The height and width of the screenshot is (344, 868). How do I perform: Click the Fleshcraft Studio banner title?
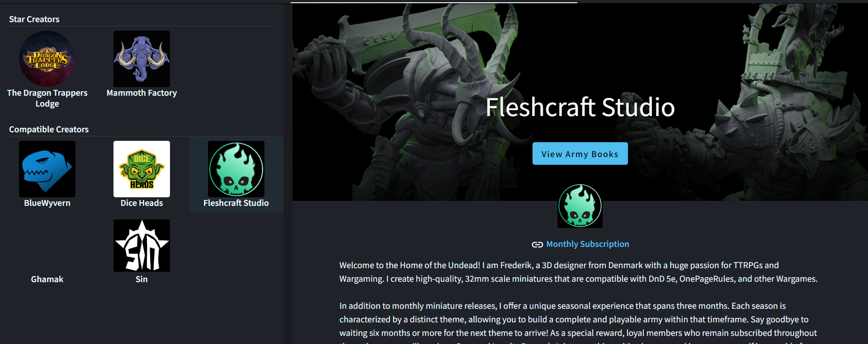coord(580,107)
